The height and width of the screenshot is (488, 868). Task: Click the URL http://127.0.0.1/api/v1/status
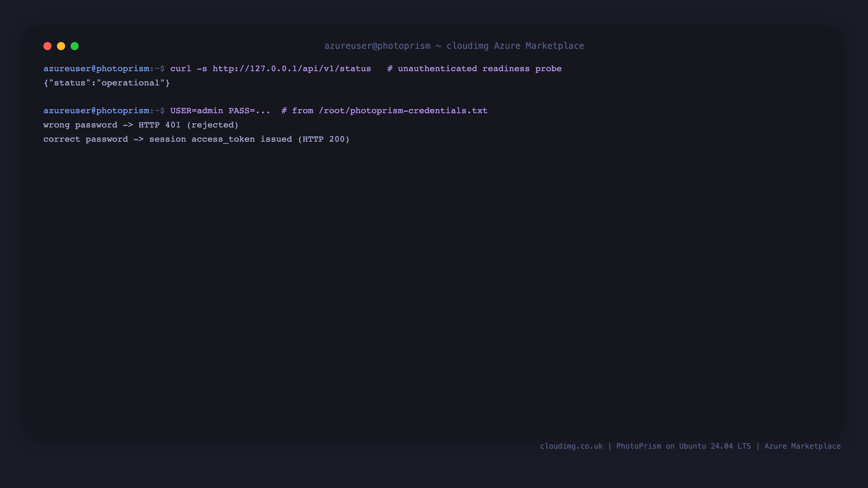[x=292, y=68]
